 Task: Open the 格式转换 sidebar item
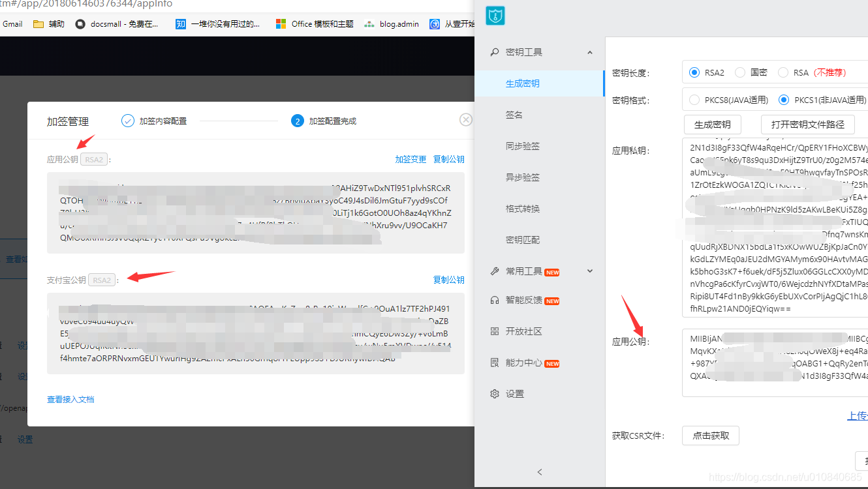(540, 209)
